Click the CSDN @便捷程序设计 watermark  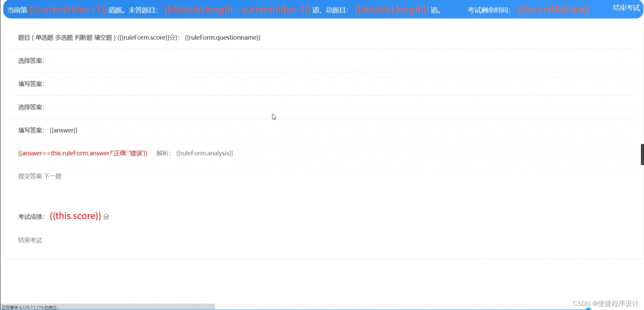[605, 303]
